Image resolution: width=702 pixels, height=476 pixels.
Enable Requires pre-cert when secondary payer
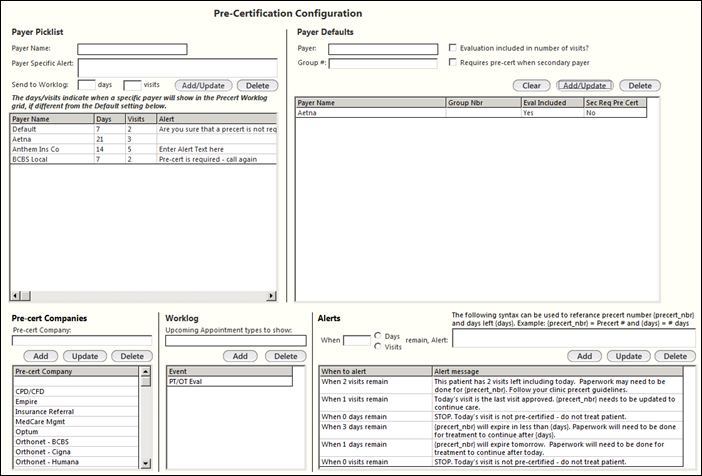pyautogui.click(x=453, y=62)
